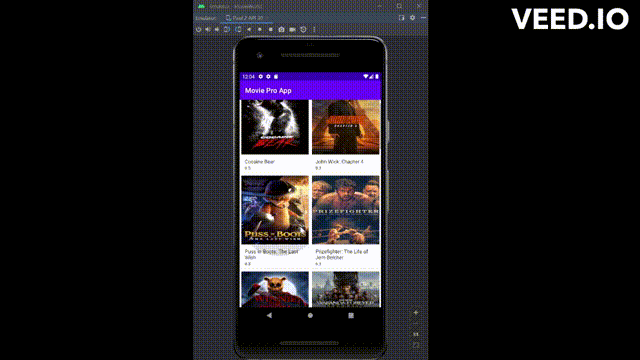Rotate the emulator right
The height and width of the screenshot is (360, 640).
[x=238, y=29]
